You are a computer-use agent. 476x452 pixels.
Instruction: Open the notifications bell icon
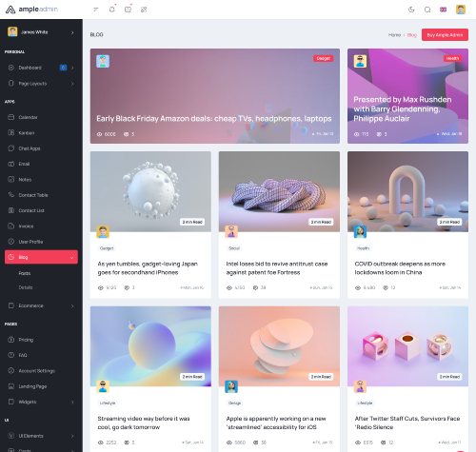tap(111, 10)
